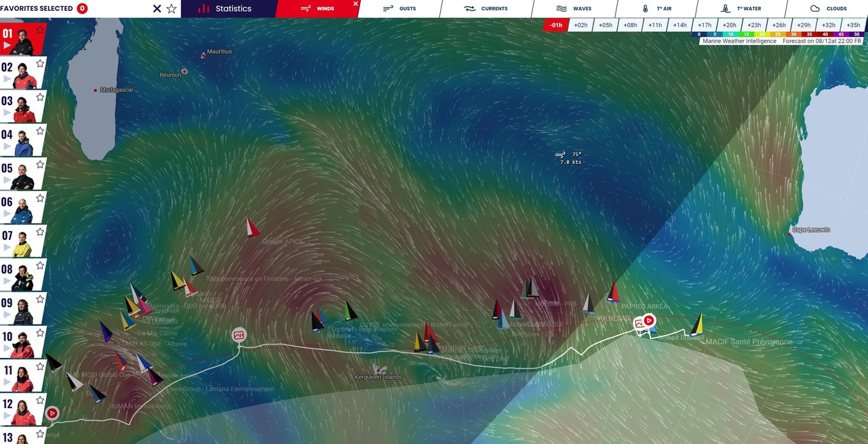Click the Kerguelen Islands map marker
Image resolution: width=868 pixels, height=444 pixels.
380,370
